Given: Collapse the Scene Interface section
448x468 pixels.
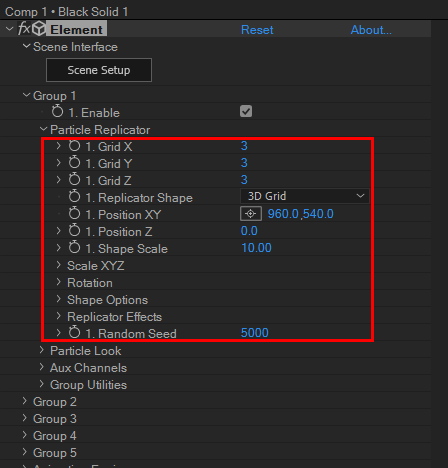Looking at the screenshot, I should point(27,46).
